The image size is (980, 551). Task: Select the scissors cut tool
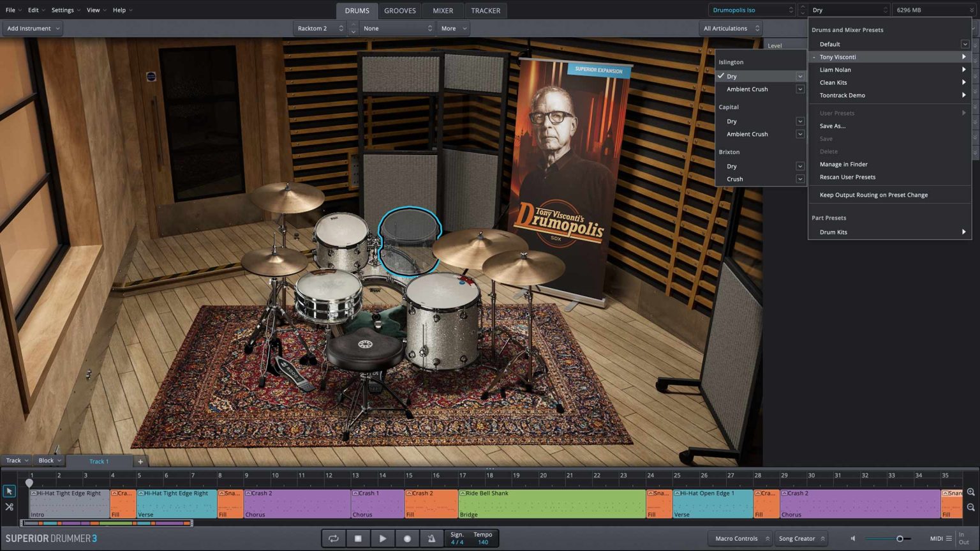click(9, 507)
